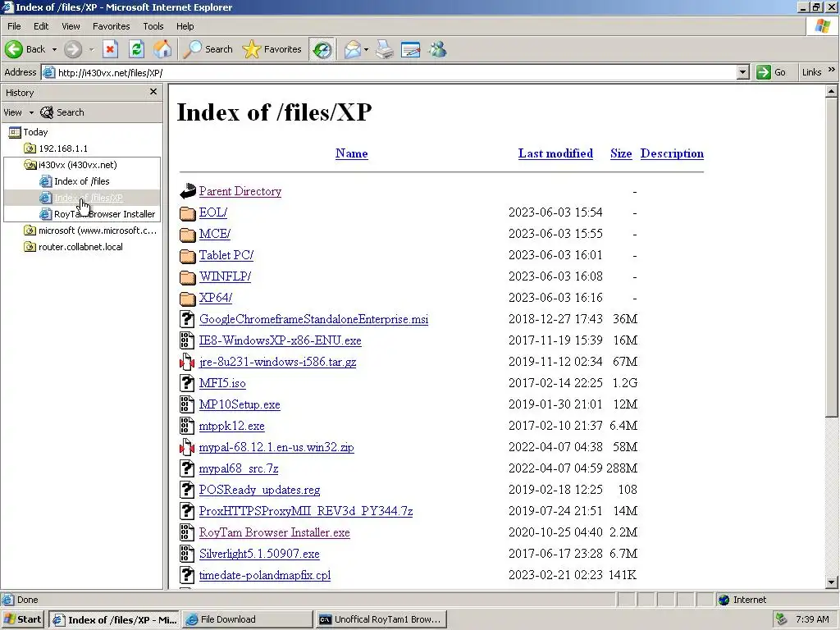
Task: Open the address bar URL dropdown
Action: click(742, 72)
